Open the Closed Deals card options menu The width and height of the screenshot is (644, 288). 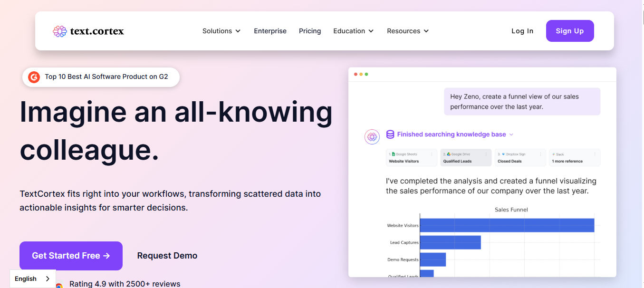coord(540,154)
